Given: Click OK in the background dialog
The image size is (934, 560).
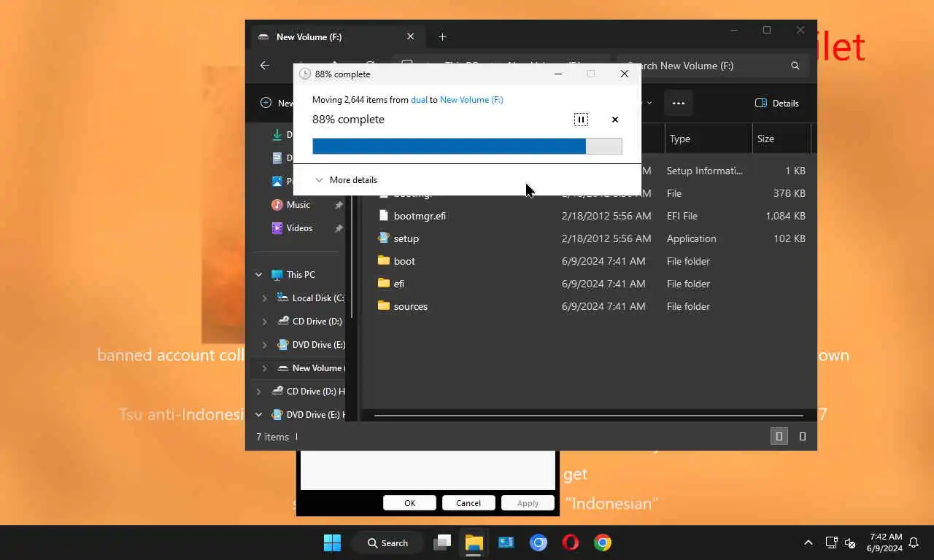Looking at the screenshot, I should 410,503.
